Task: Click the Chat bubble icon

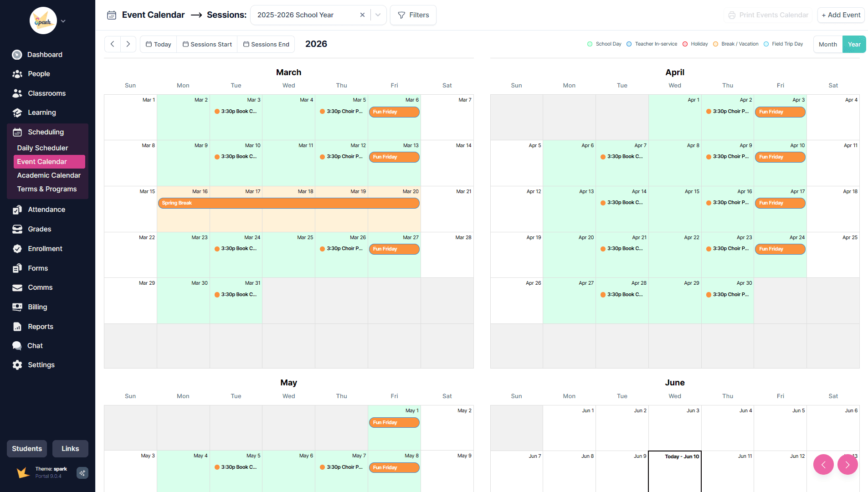Action: point(17,346)
